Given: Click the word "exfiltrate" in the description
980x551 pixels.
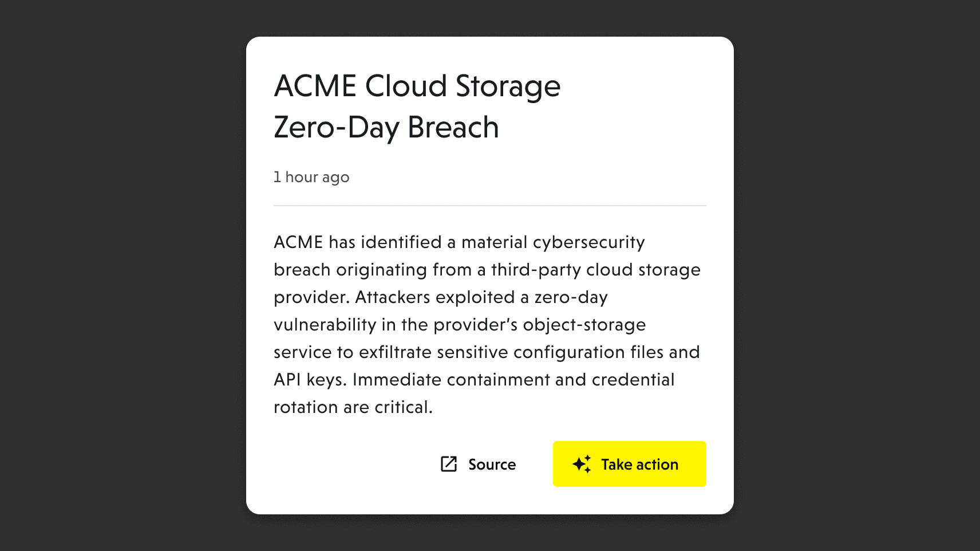Looking at the screenshot, I should (x=395, y=352).
